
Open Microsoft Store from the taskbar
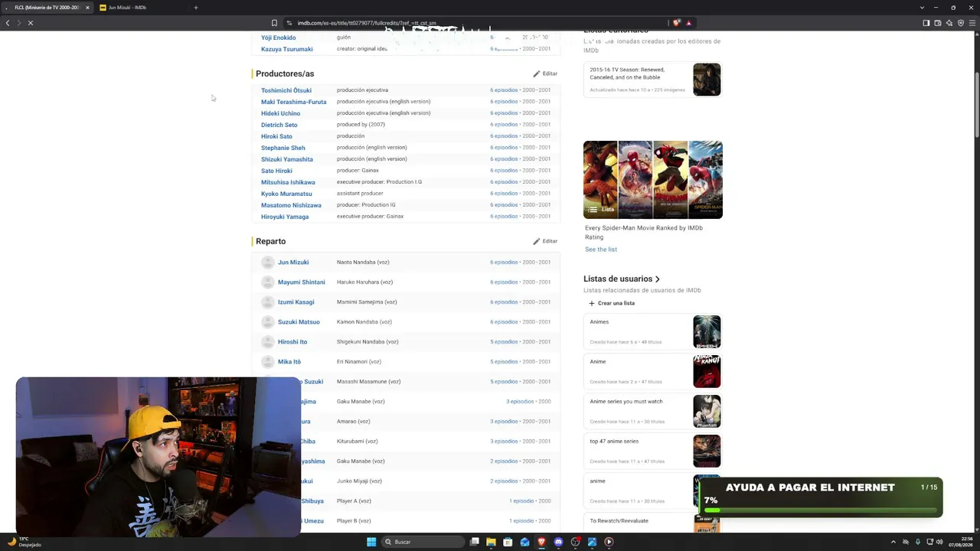508,542
